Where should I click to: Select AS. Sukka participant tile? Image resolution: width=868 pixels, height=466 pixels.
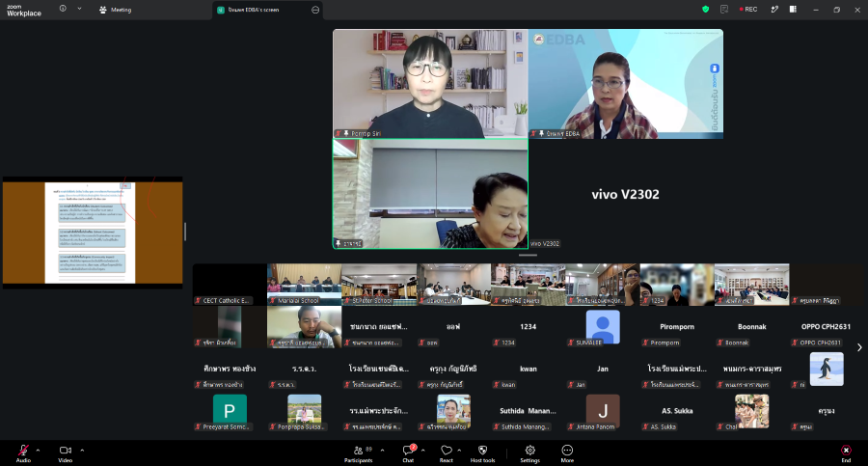(x=677, y=412)
